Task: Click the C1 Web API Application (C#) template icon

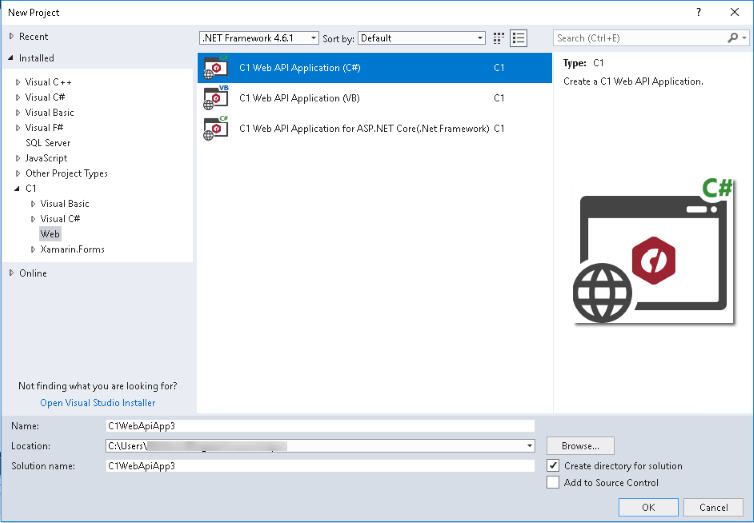Action: pyautogui.click(x=216, y=68)
